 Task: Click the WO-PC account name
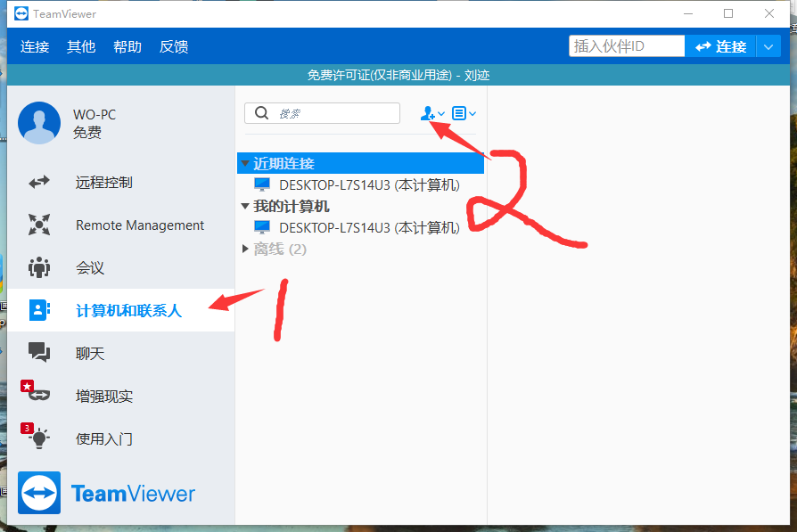click(94, 114)
